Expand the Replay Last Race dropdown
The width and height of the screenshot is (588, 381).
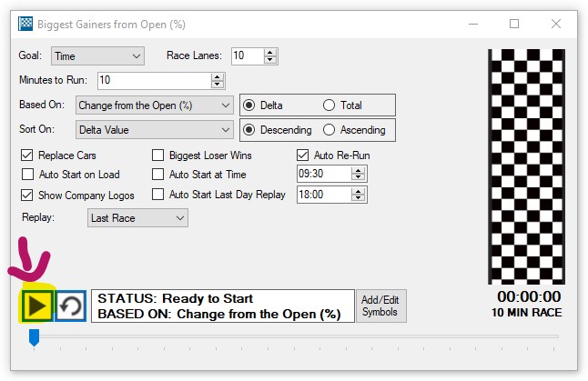pyautogui.click(x=137, y=218)
